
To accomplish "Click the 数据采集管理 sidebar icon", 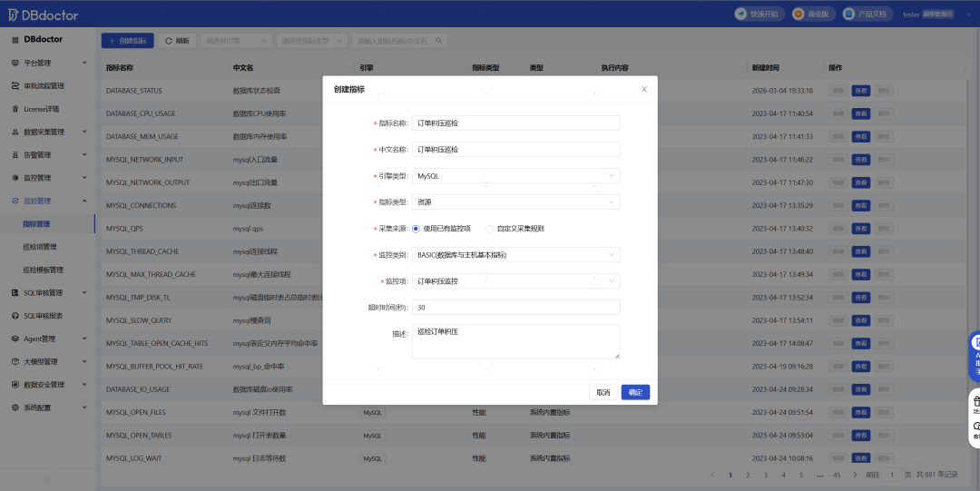I will 15,132.
